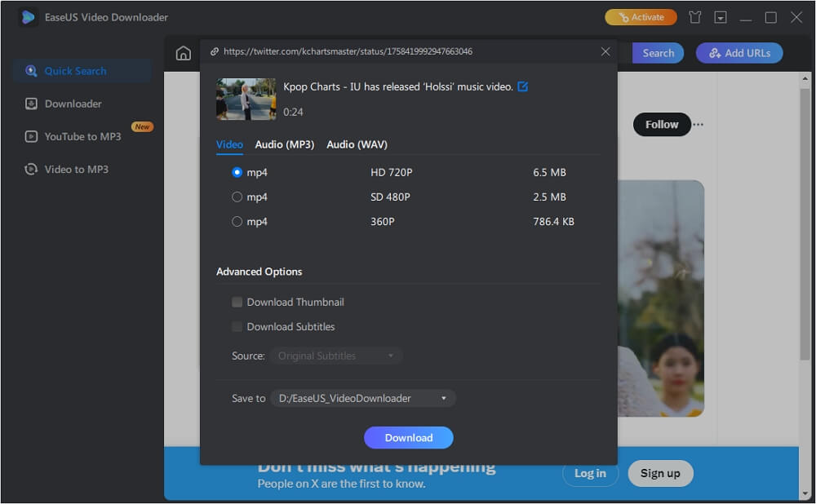Enable the Download Subtitles checkbox
This screenshot has width=816, height=504.
point(237,327)
